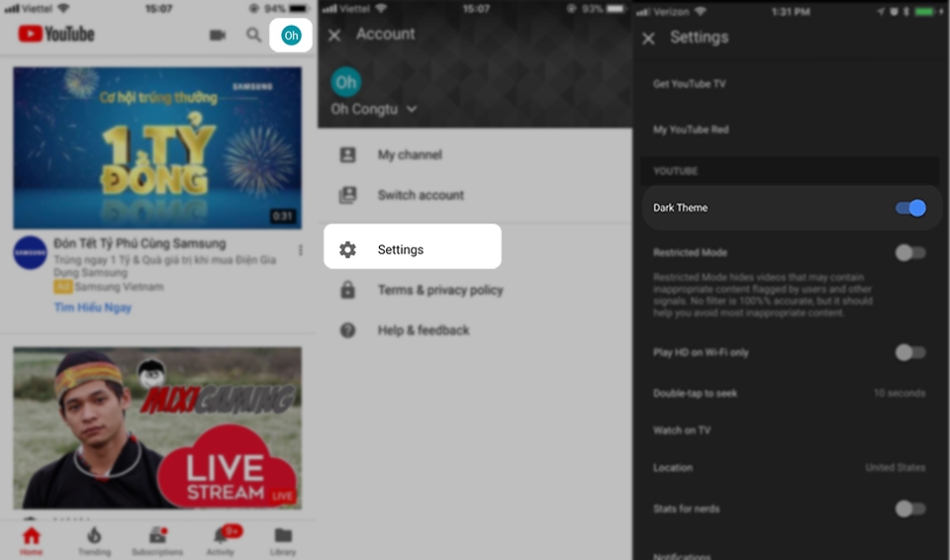
Task: Open the Subscriptions tab
Action: click(x=157, y=540)
